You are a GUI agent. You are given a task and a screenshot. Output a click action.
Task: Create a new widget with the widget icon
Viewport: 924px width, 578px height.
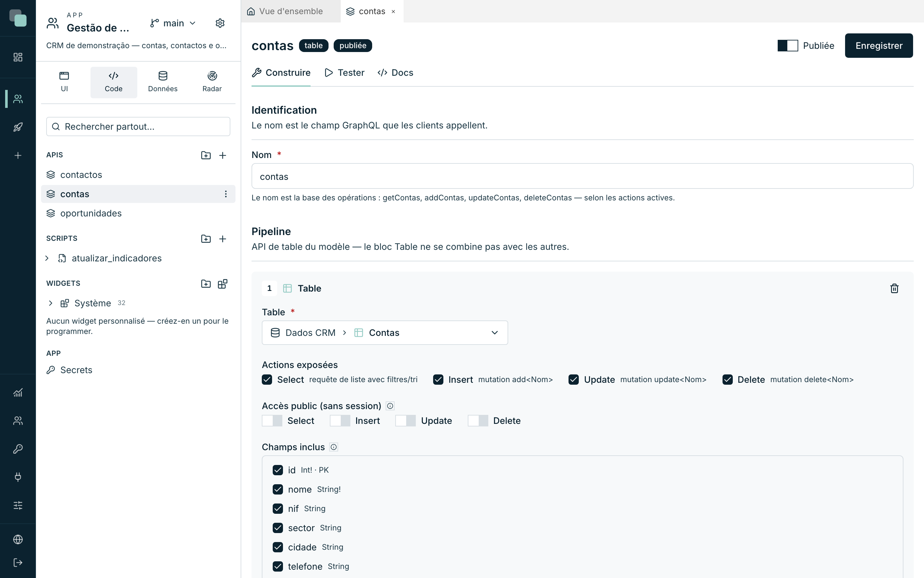(x=223, y=284)
